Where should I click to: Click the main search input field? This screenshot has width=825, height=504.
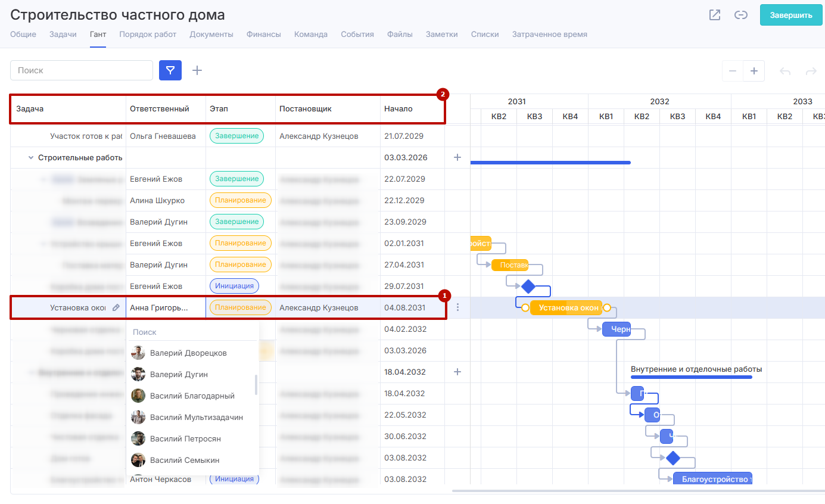(x=82, y=70)
